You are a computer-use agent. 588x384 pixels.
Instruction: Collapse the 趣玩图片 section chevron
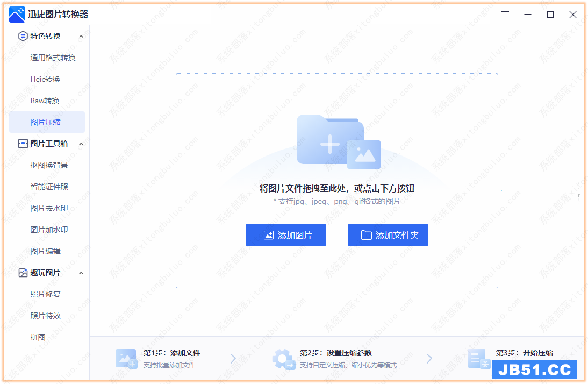[81, 273]
